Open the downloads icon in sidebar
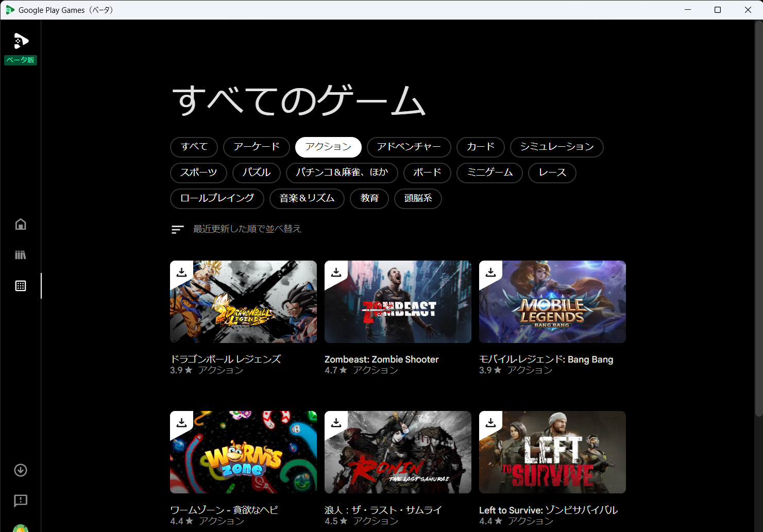Viewport: 763px width, 532px height. click(20, 470)
